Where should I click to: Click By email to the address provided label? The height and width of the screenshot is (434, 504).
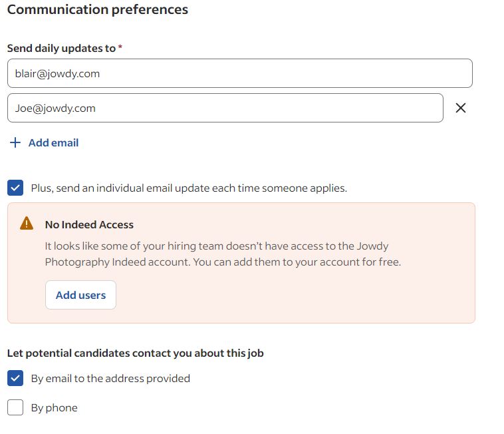(x=110, y=378)
